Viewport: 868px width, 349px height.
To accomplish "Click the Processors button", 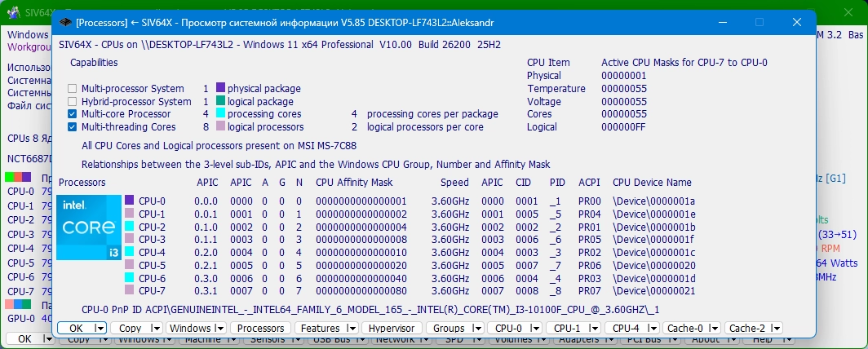I will tap(260, 328).
